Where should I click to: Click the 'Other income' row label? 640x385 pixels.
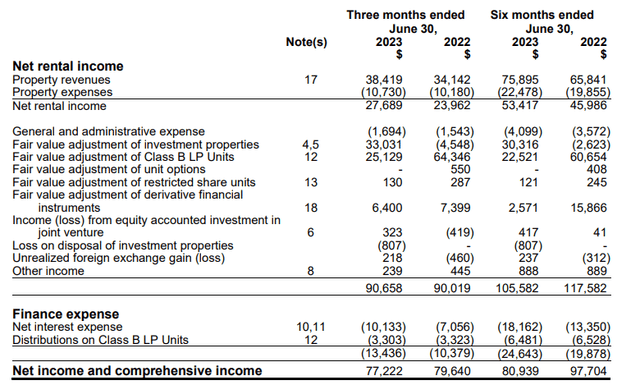48,271
